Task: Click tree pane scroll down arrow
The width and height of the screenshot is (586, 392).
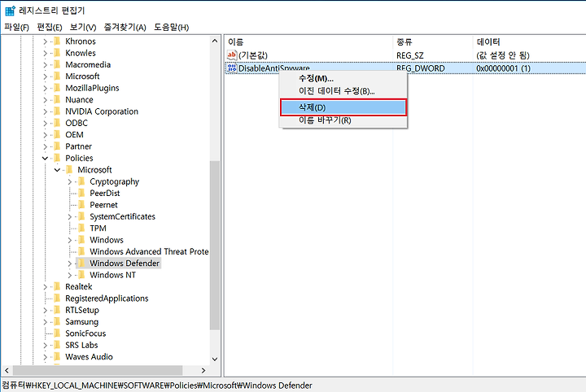Action: click(x=215, y=359)
